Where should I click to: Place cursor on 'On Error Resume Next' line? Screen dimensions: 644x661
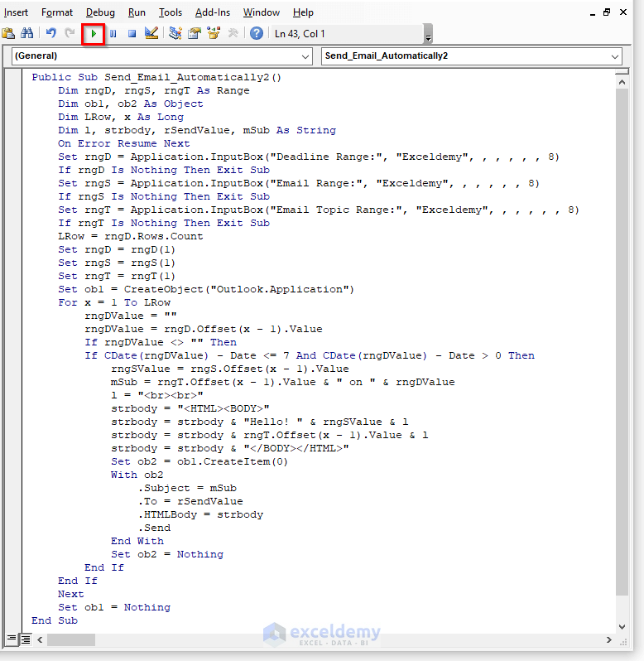click(124, 143)
